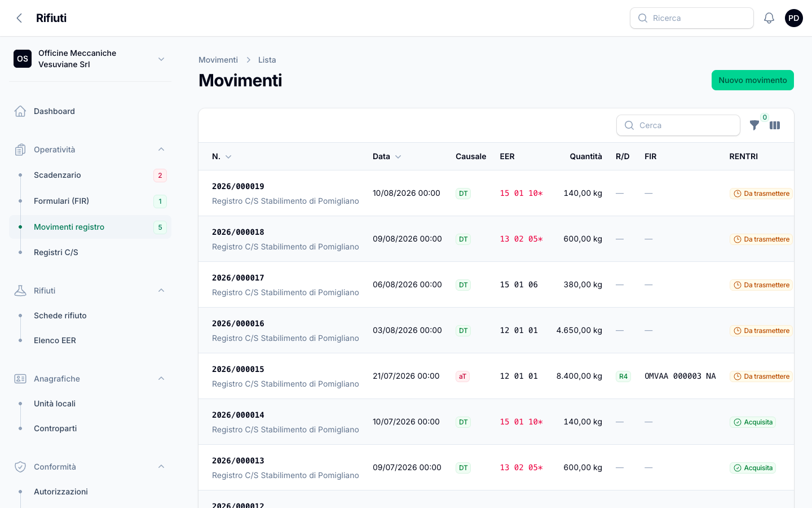812x508 pixels.
Task: Open Registri C/S menu item
Action: (x=90, y=252)
